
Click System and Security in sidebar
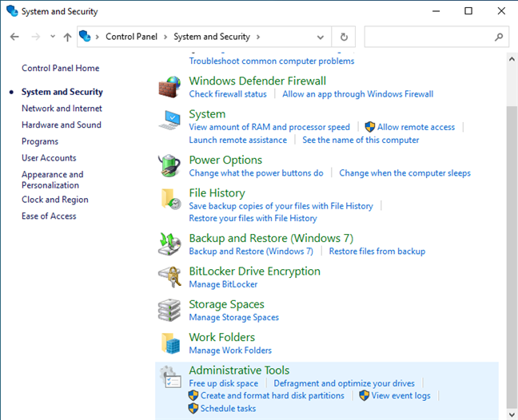(x=62, y=92)
